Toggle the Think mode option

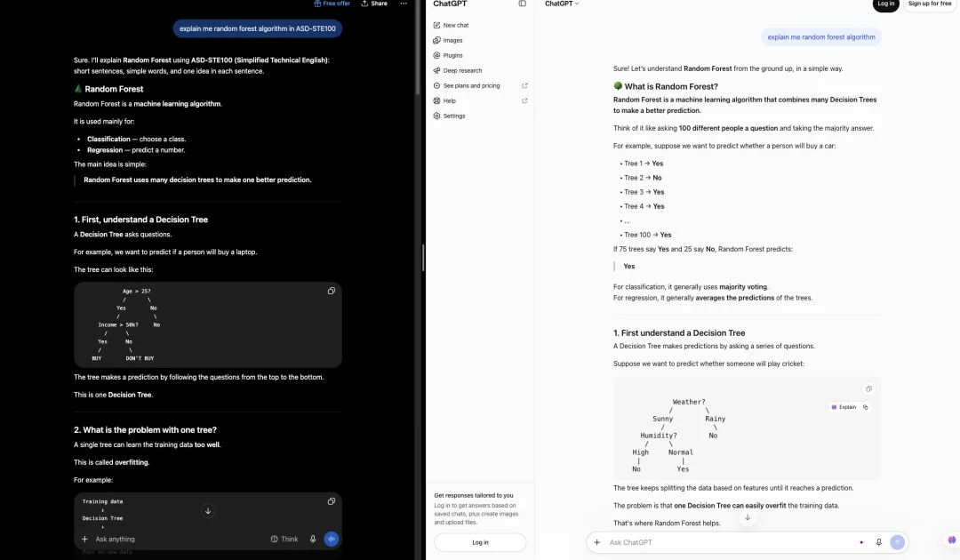[284, 540]
